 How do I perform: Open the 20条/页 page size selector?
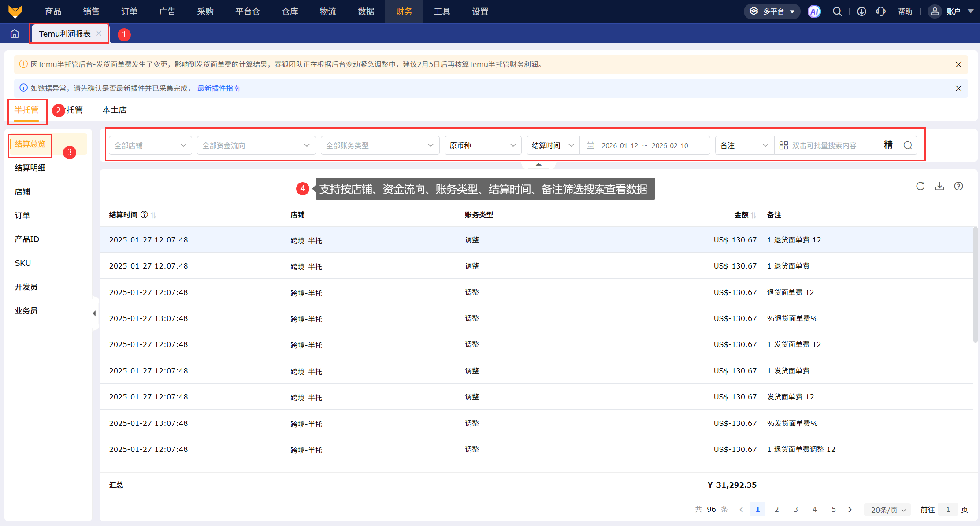(x=888, y=510)
